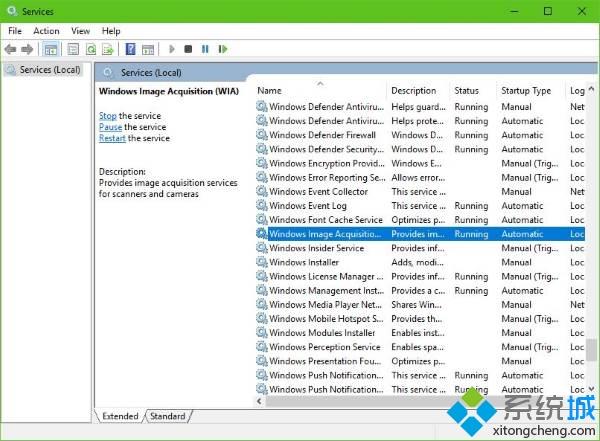Select Windows Defender Security service row
600x441 pixels.
420,149
